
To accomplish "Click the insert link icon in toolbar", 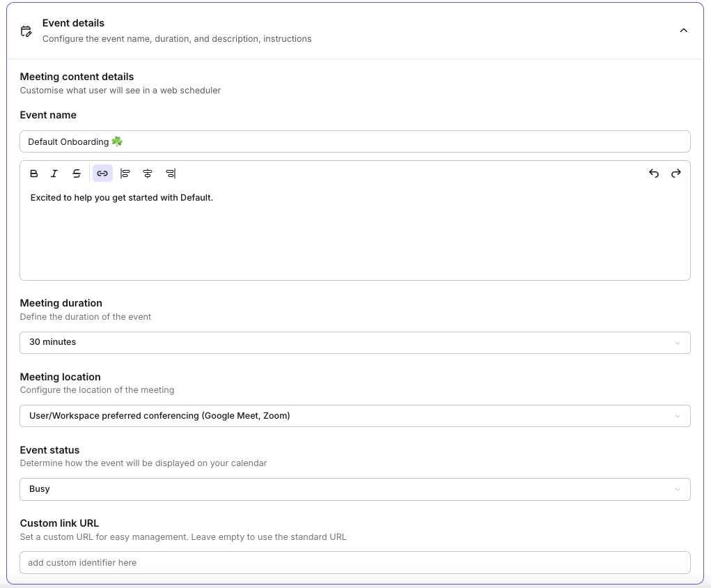I will 102,173.
